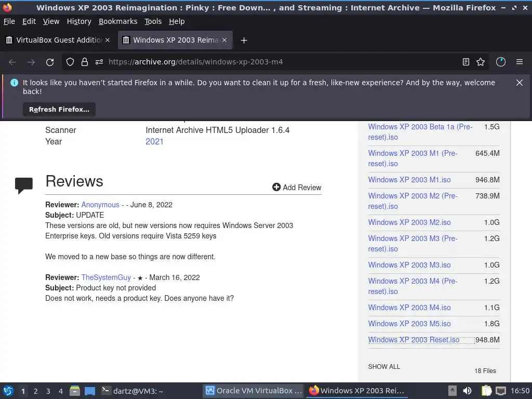The width and height of the screenshot is (532, 399).
Task: Open the Edit menu
Action: [29, 21]
